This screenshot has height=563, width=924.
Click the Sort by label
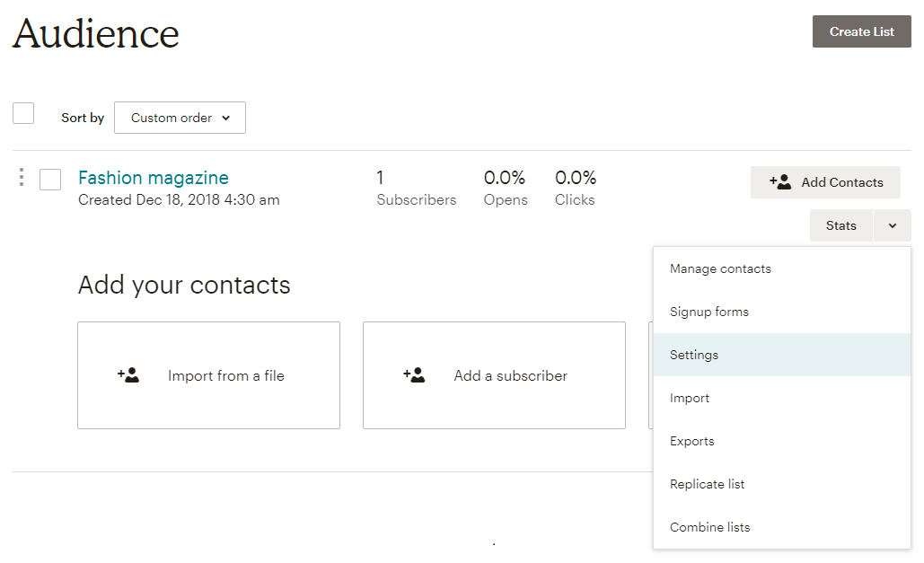click(83, 118)
